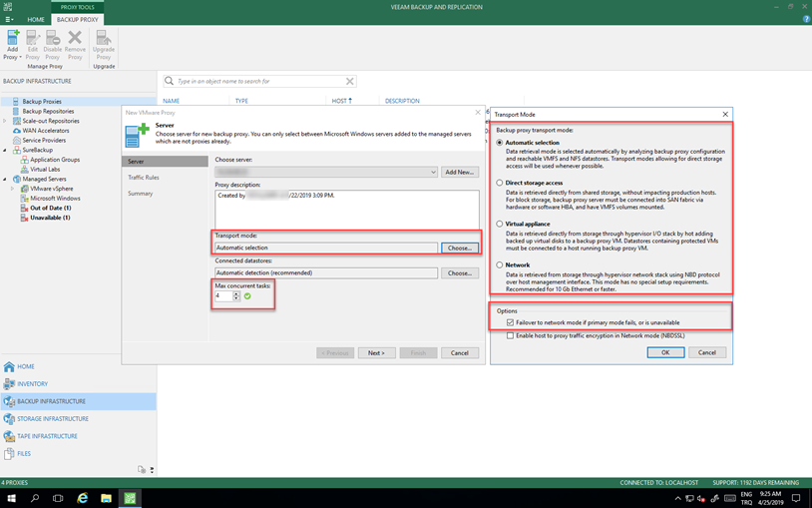Click Next in New VMware Proxy wizard
Image resolution: width=812 pixels, height=508 pixels.
click(x=376, y=353)
